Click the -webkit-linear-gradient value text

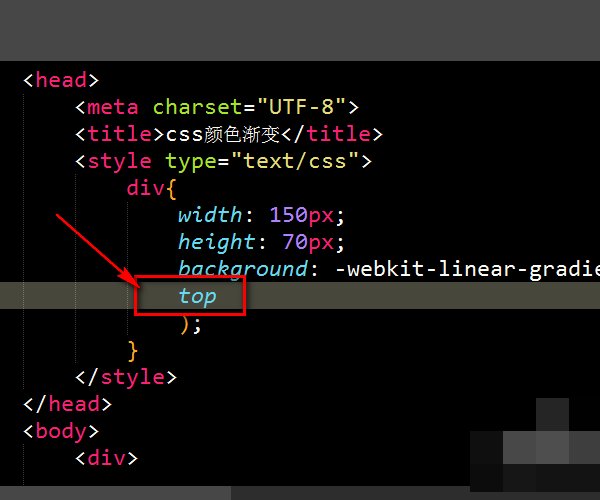pyautogui.click(x=467, y=269)
